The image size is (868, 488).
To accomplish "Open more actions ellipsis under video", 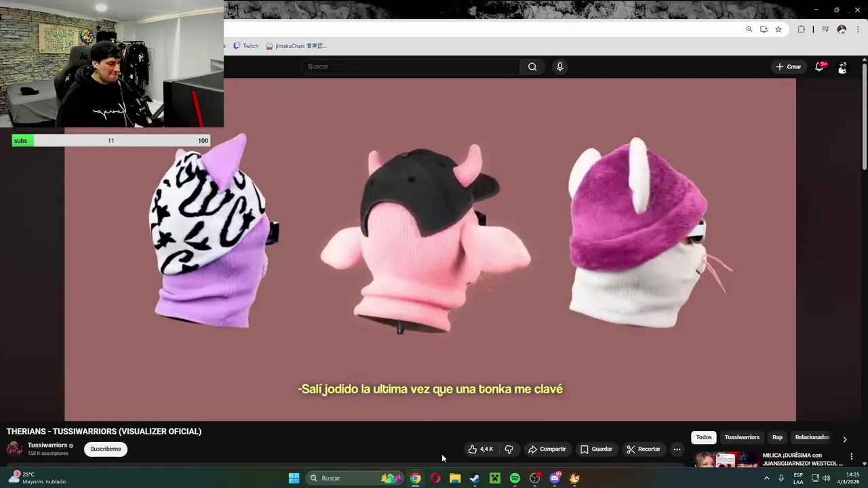I will click(x=677, y=449).
